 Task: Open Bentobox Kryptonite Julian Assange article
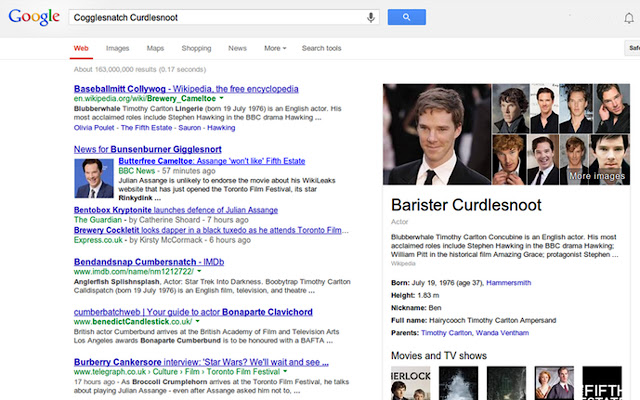(x=176, y=210)
